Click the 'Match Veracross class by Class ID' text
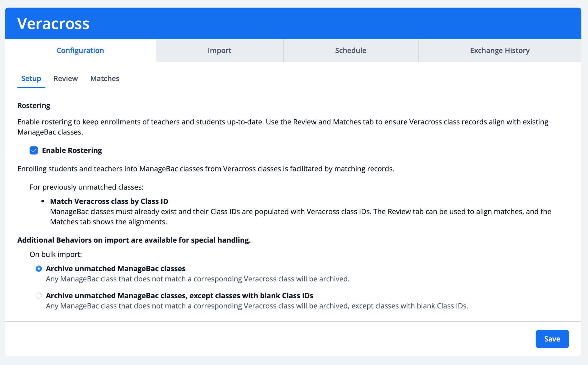This screenshot has width=588, height=365. 109,201
